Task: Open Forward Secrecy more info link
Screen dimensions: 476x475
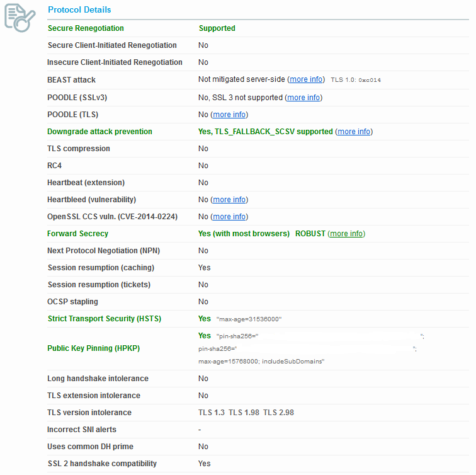Action: coord(346,234)
